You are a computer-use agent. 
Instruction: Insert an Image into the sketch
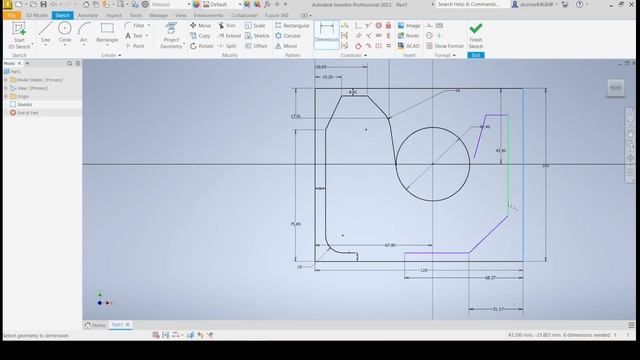(x=409, y=25)
